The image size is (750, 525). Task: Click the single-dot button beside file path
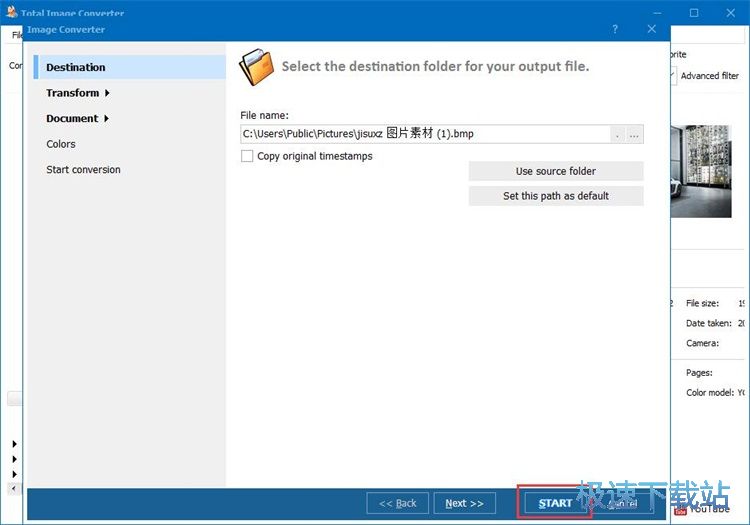617,134
